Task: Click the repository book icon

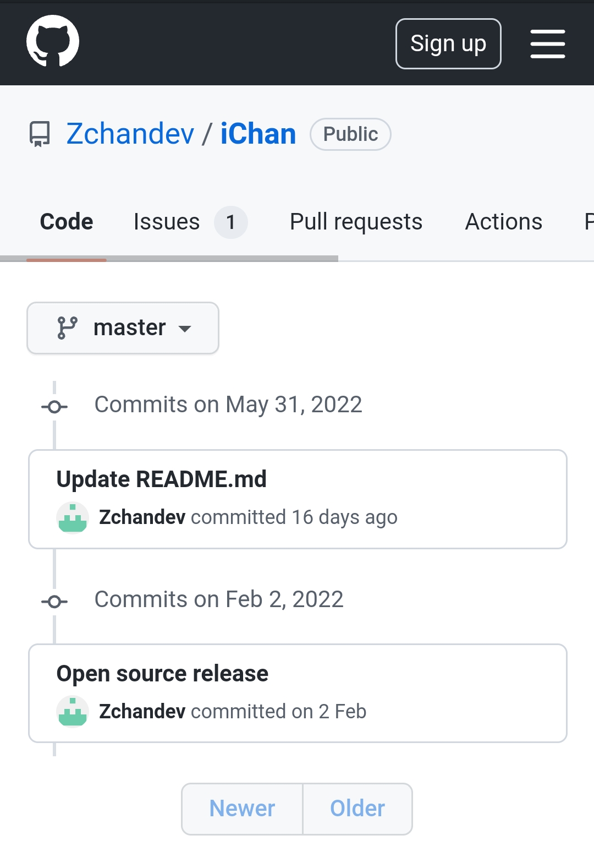Action: (x=40, y=134)
